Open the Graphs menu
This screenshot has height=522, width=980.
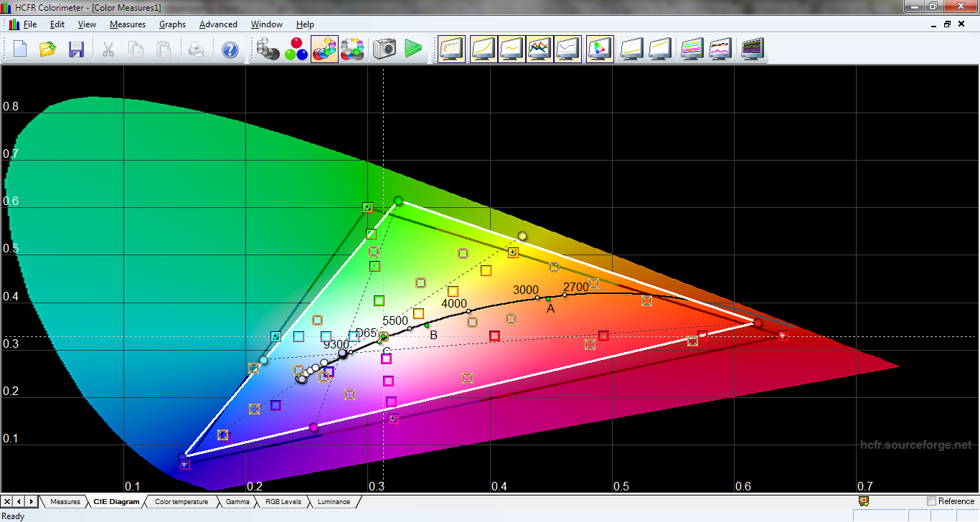click(x=172, y=24)
